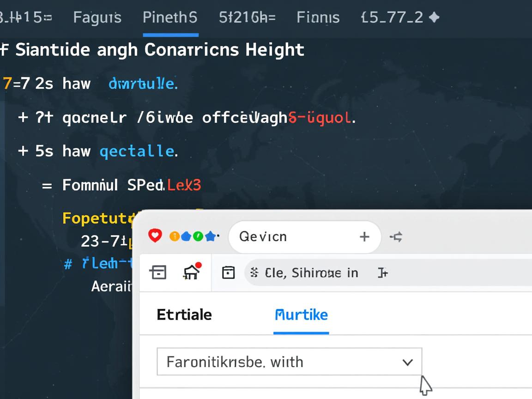This screenshot has width=532, height=399.
Task: Select the PinethS tab
Action: pos(170,18)
